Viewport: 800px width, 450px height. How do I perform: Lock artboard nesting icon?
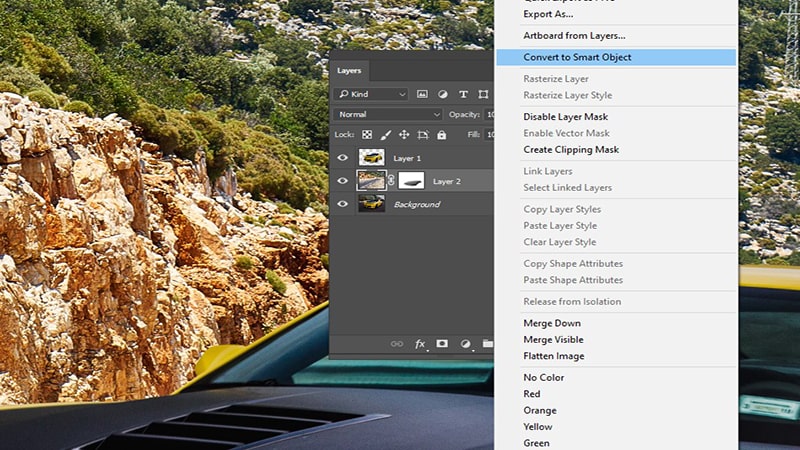422,135
